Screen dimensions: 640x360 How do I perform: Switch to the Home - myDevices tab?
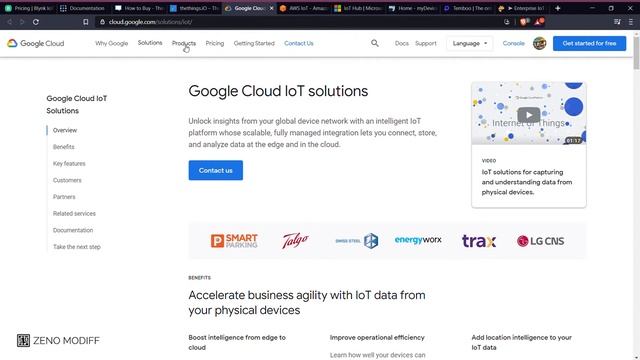point(414,8)
